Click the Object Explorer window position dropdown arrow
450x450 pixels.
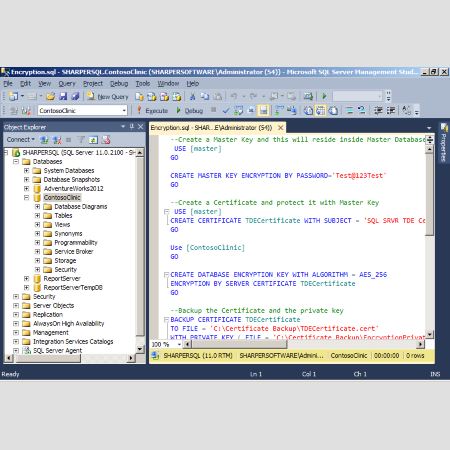point(123,127)
